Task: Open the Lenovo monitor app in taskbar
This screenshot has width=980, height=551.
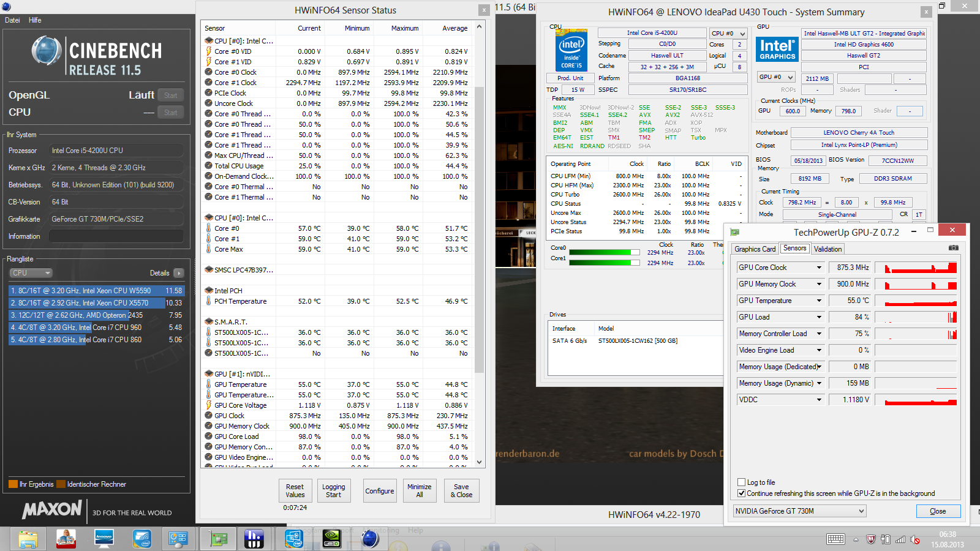Action: click(x=104, y=539)
